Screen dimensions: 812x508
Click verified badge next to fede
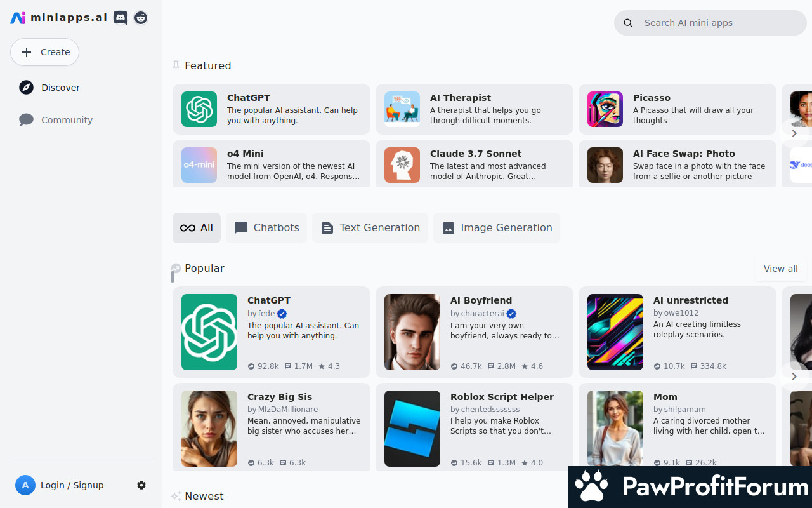point(282,314)
